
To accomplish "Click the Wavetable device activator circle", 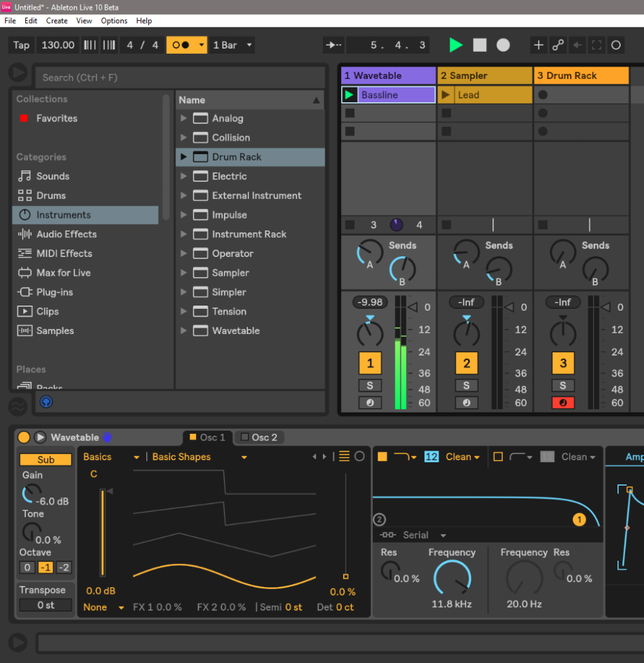I will point(24,438).
